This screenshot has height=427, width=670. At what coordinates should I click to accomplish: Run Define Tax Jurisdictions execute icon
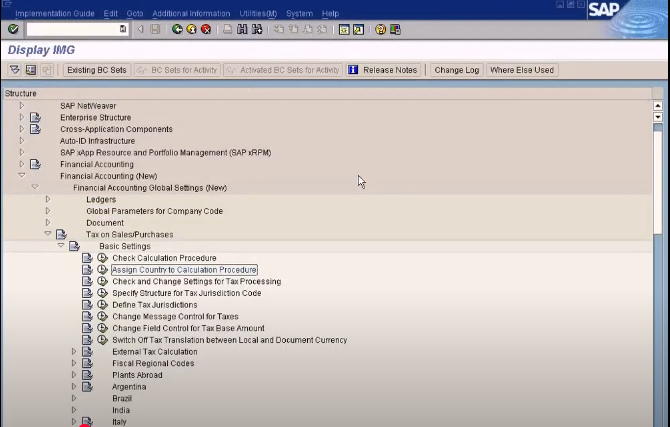point(102,305)
